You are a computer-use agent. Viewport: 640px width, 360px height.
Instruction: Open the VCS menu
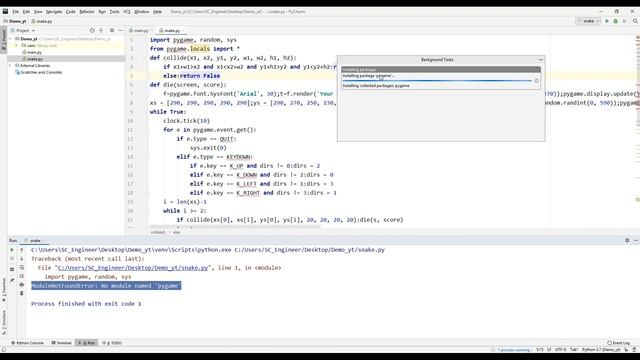127,12
